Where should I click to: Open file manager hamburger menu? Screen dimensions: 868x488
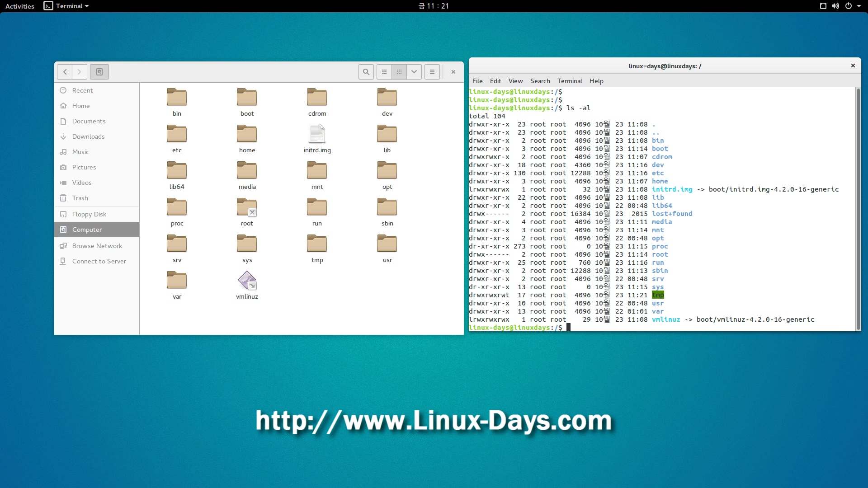432,72
